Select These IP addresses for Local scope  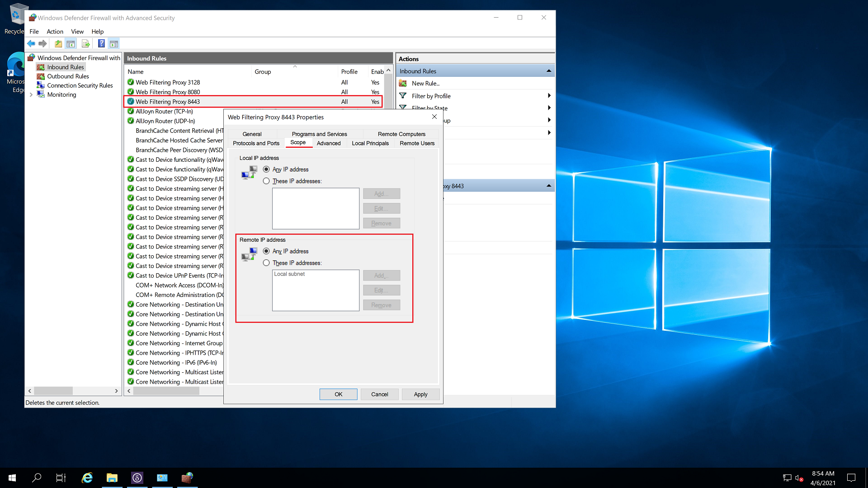coord(266,181)
